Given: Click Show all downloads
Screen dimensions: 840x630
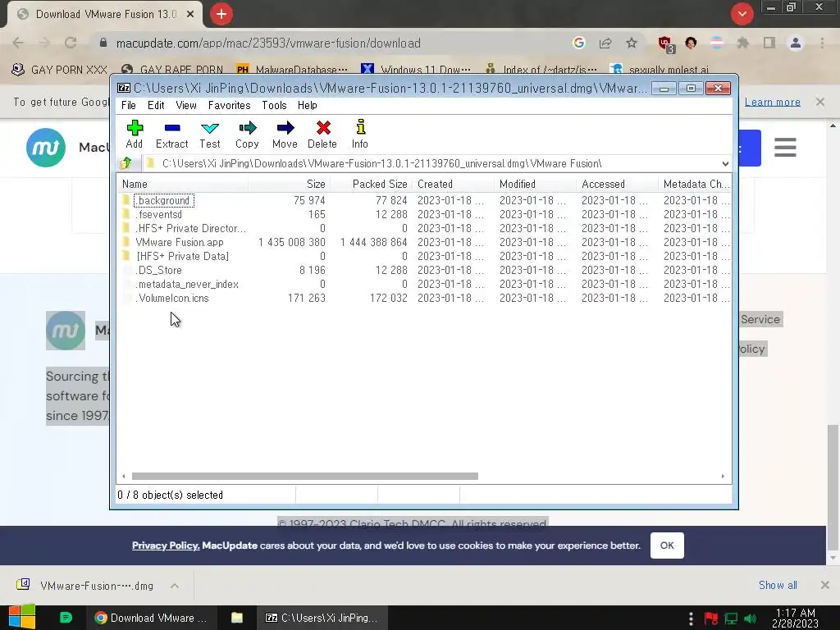Looking at the screenshot, I should pos(778,585).
